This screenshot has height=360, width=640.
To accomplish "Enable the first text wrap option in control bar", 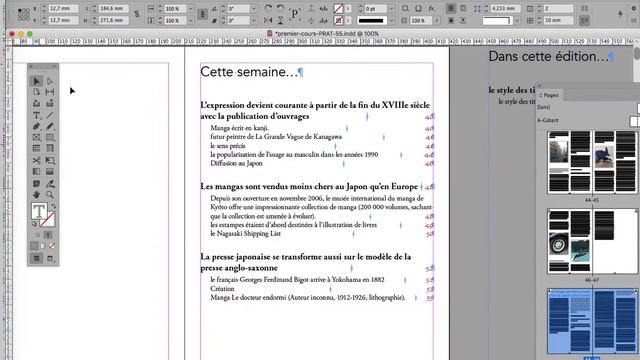I will (x=451, y=8).
